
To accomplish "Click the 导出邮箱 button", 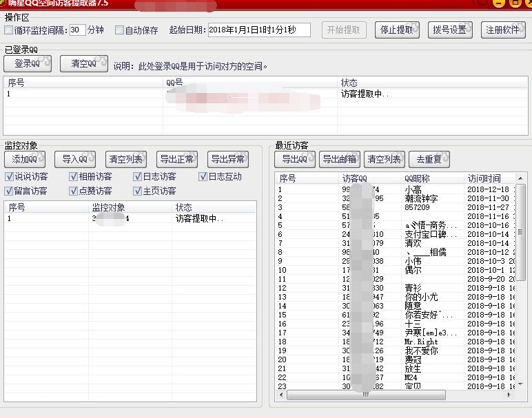I will click(340, 159).
